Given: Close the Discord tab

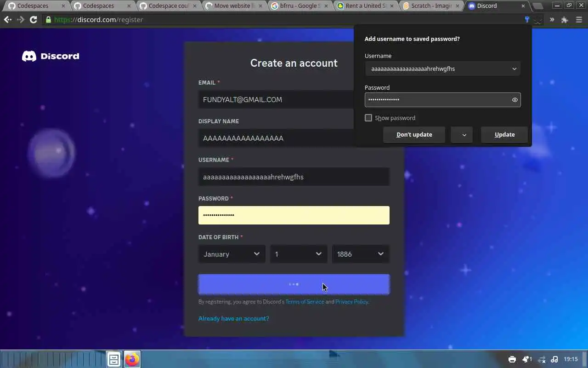Looking at the screenshot, I should point(523,6).
